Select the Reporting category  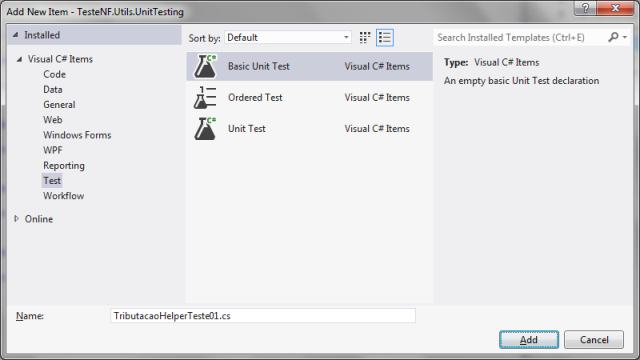64,165
